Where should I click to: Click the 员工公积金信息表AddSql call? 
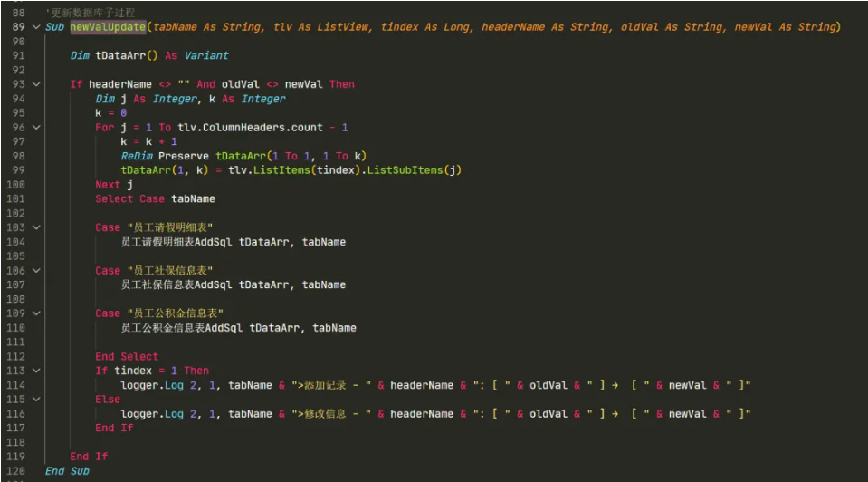239,327
